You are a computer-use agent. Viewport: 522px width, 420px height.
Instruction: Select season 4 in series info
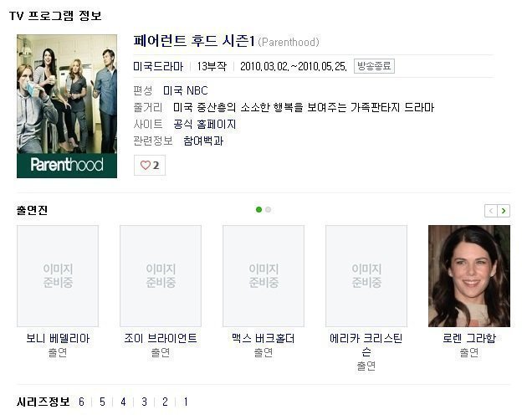point(123,402)
